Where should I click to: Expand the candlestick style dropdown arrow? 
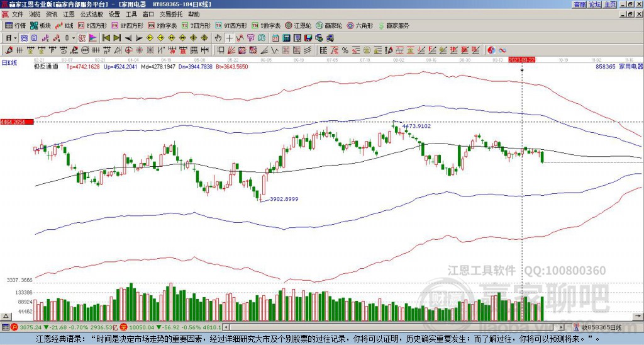(x=74, y=38)
